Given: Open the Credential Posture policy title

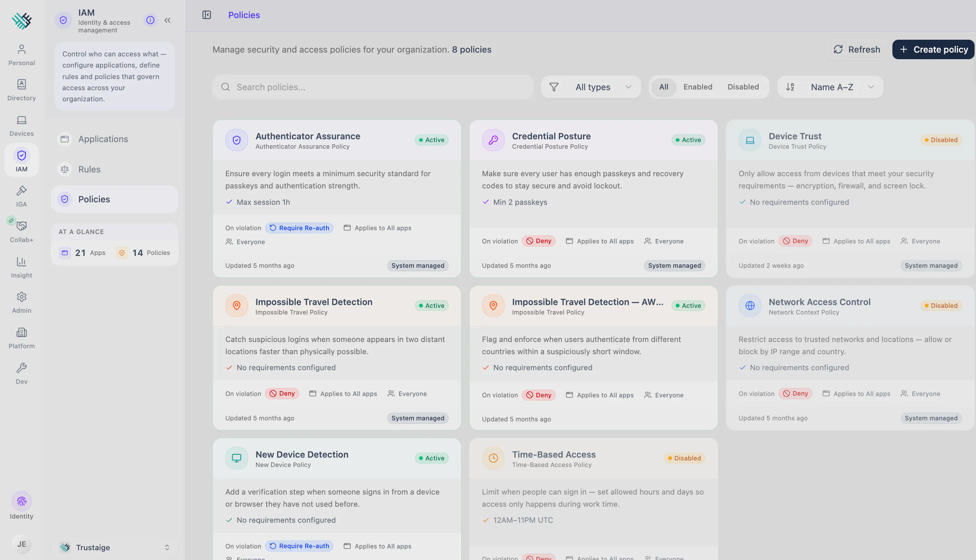Looking at the screenshot, I should [x=551, y=136].
